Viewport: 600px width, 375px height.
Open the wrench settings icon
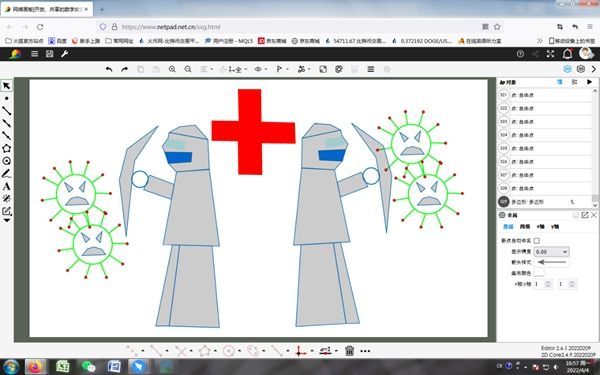click(x=65, y=54)
